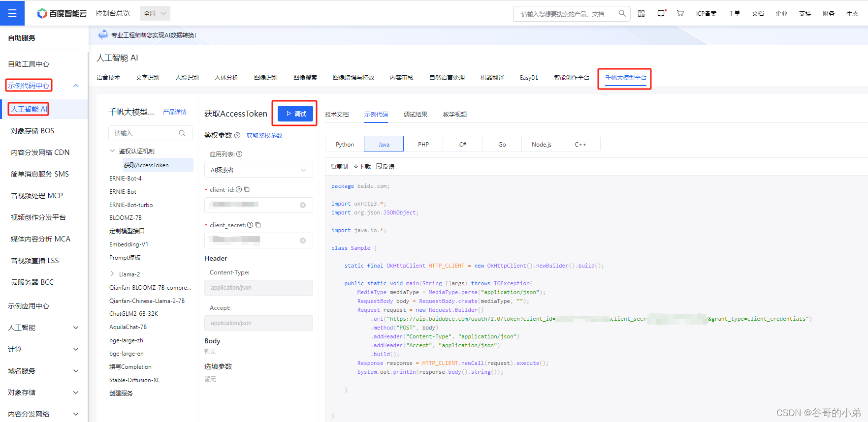The width and height of the screenshot is (868, 422).
Task: Open the 调试结果 tab
Action: (x=416, y=115)
